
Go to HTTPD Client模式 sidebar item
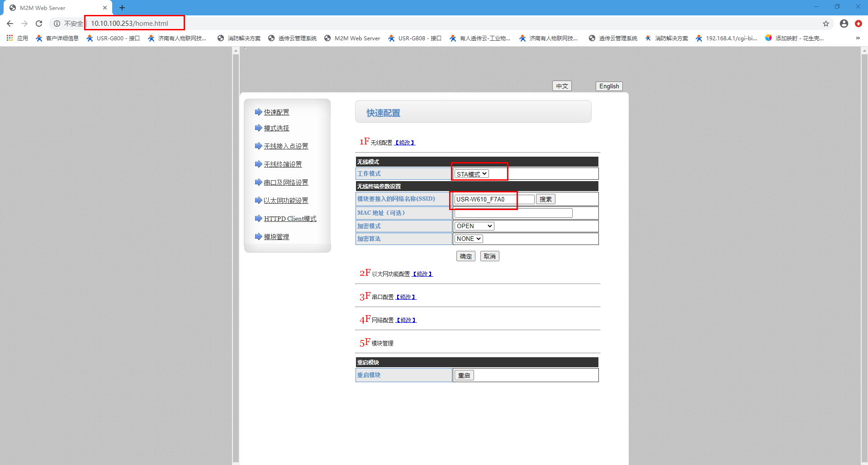[x=290, y=219]
